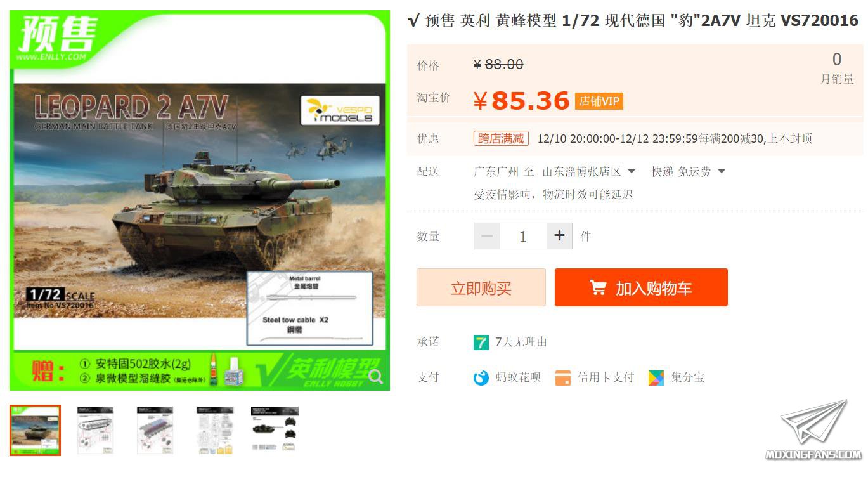Click the quantity input field showing 1
This screenshot has width=868, height=477.
(523, 236)
